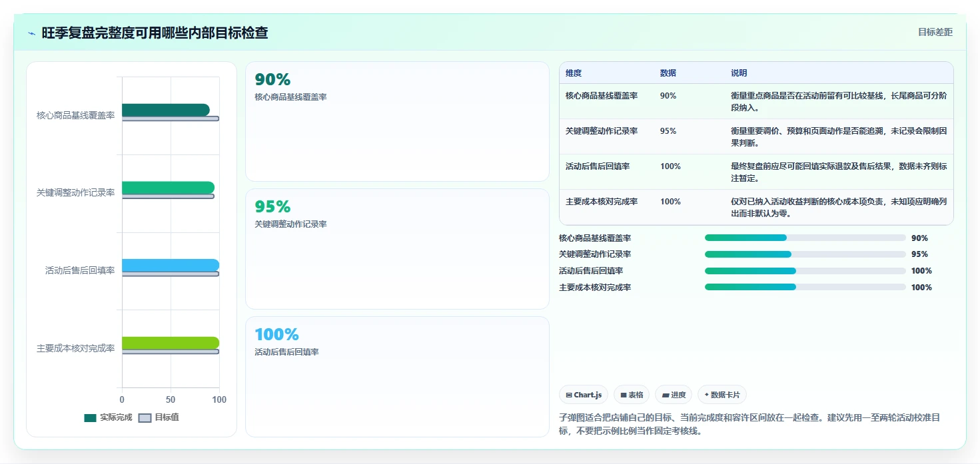Click the lime 主要成本核对完成率 actual bar
This screenshot has width=980, height=464.
171,343
